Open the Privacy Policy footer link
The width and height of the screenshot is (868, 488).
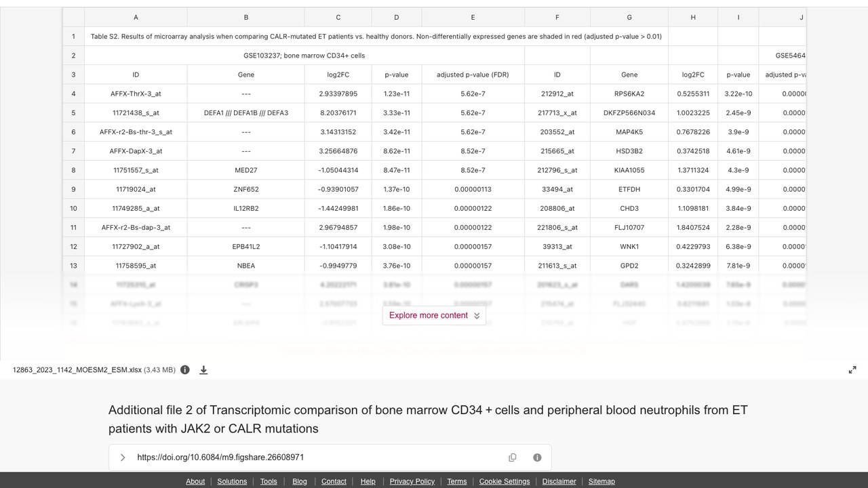tap(412, 481)
